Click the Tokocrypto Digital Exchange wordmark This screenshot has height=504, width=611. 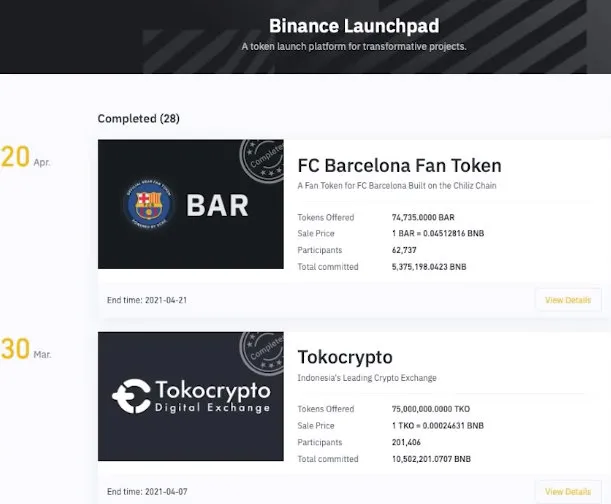coord(212,395)
